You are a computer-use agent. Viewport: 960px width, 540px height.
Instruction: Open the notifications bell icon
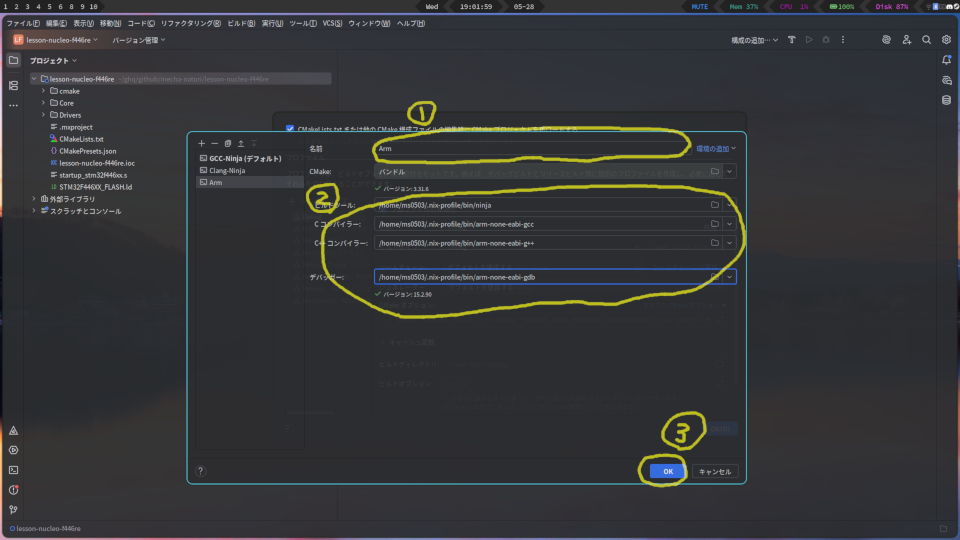[946, 61]
